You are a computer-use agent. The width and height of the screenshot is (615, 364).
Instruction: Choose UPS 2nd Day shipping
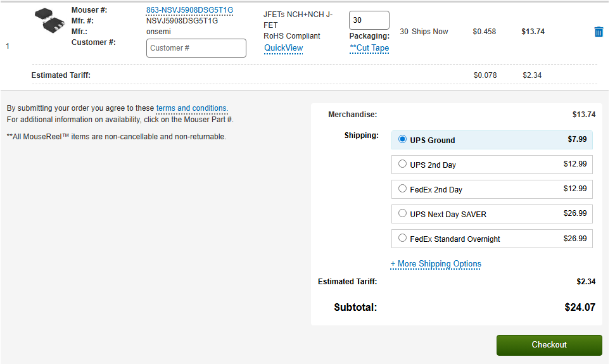click(x=402, y=164)
